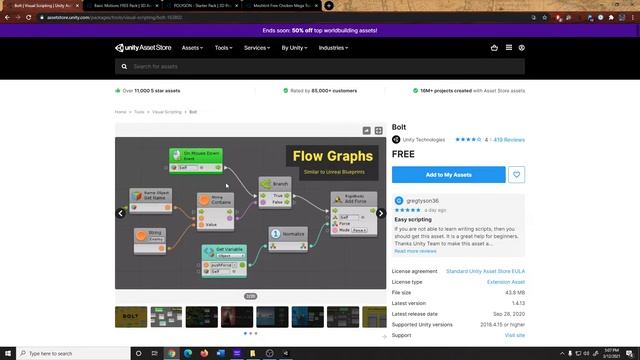Image resolution: width=640 pixels, height=360 pixels.
Task: Select the sixth preview thumbnail
Action: coord(308,317)
